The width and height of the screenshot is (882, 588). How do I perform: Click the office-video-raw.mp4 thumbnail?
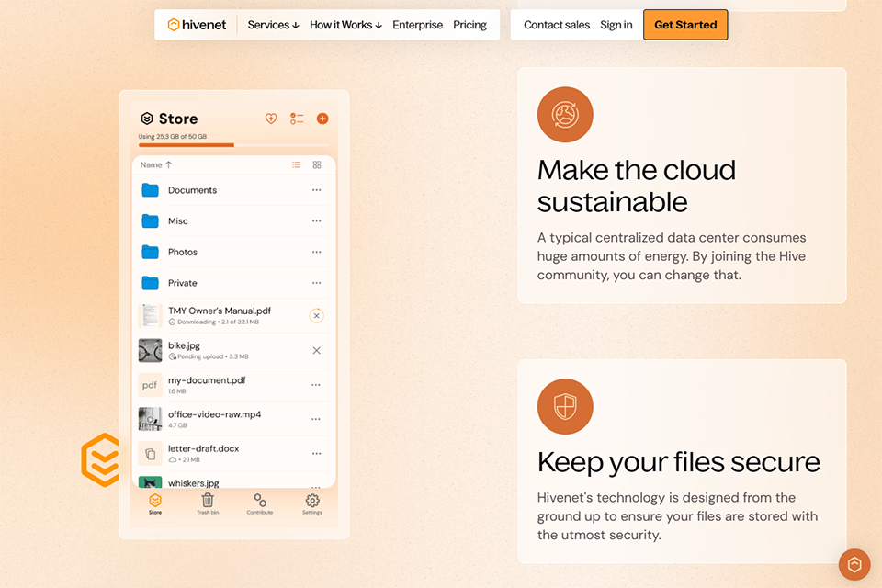150,419
